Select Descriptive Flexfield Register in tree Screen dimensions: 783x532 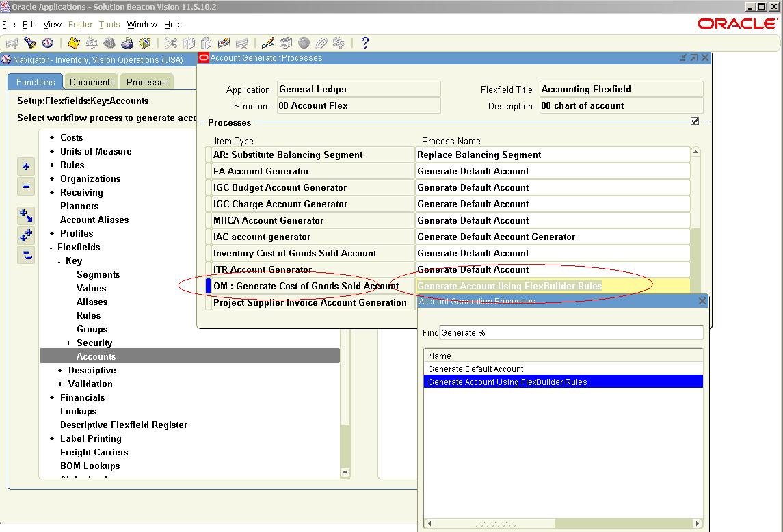coord(124,425)
